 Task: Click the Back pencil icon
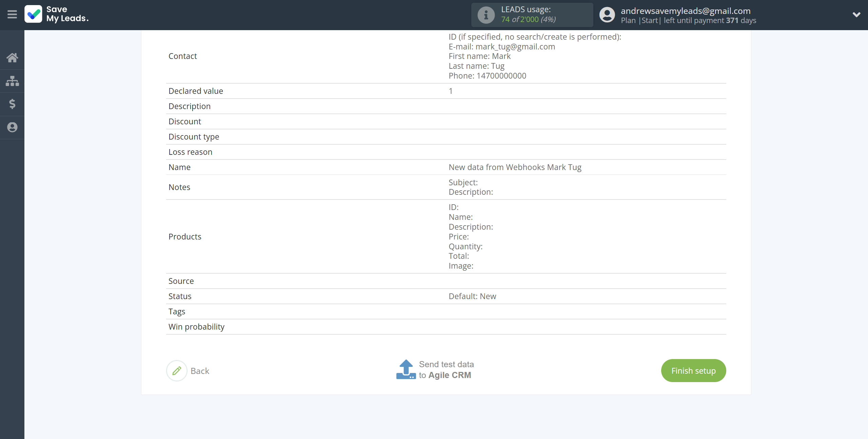pos(177,371)
